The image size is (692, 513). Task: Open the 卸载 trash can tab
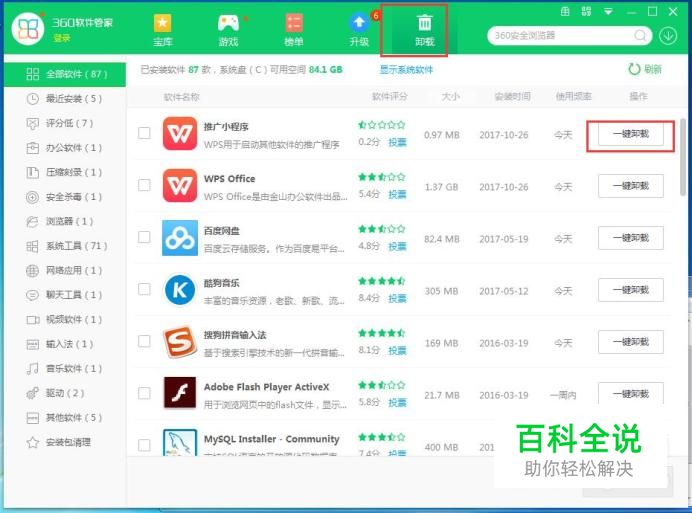click(424, 30)
